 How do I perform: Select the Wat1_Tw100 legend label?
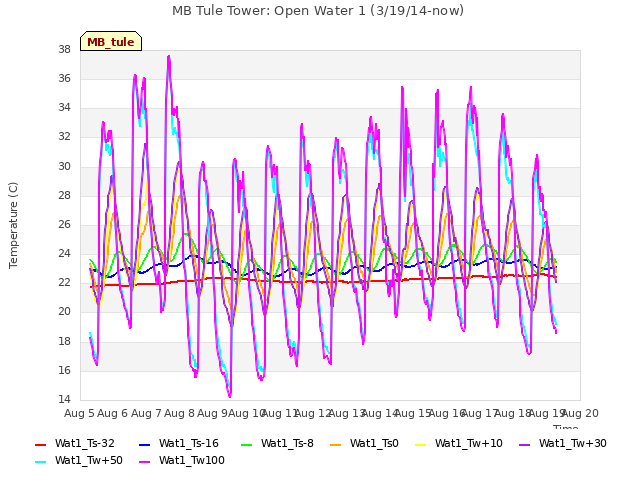(x=192, y=460)
